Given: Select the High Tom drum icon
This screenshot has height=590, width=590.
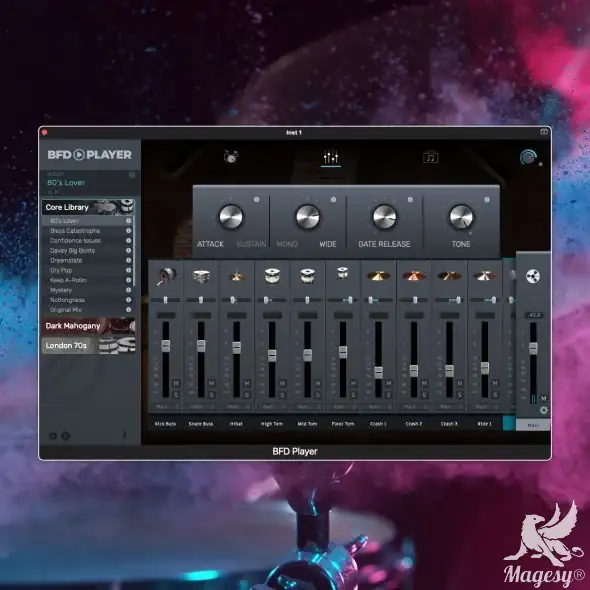Looking at the screenshot, I should coord(272,275).
